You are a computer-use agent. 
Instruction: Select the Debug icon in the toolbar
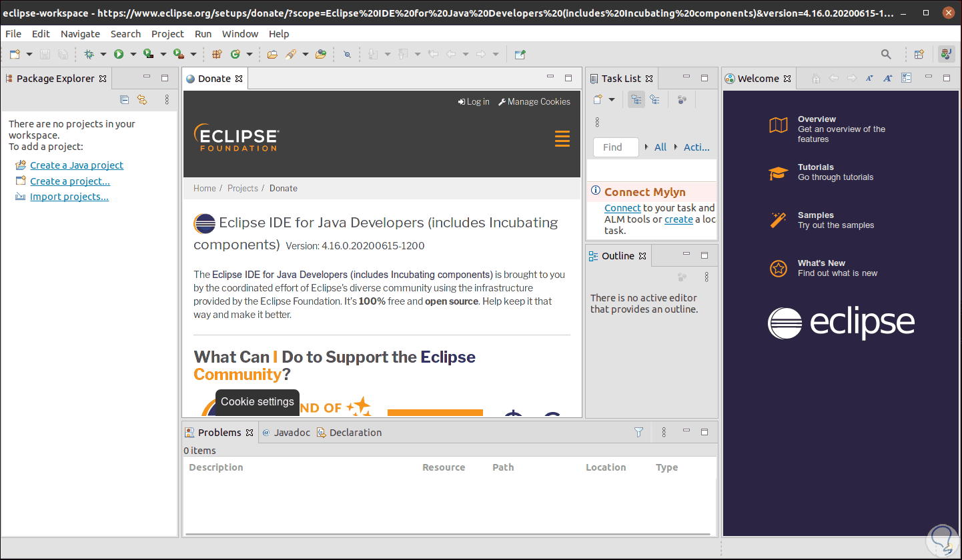[x=88, y=54]
